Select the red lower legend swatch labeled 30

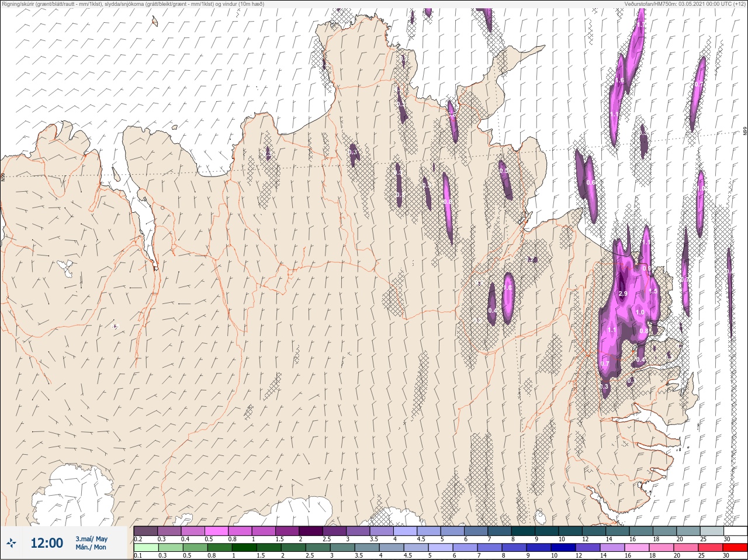[735, 548]
